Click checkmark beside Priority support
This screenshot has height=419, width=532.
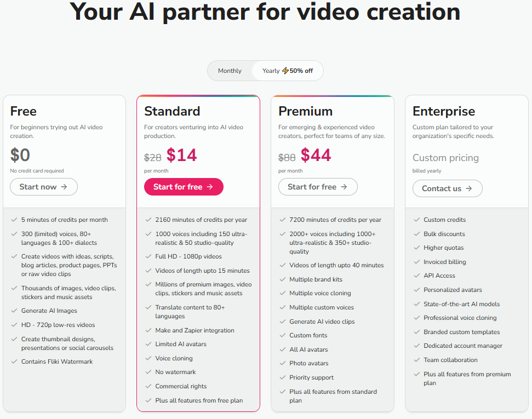point(282,377)
